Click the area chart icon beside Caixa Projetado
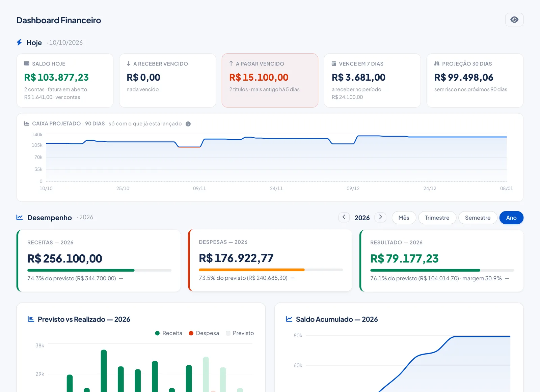Image resolution: width=540 pixels, height=392 pixels. (x=27, y=123)
